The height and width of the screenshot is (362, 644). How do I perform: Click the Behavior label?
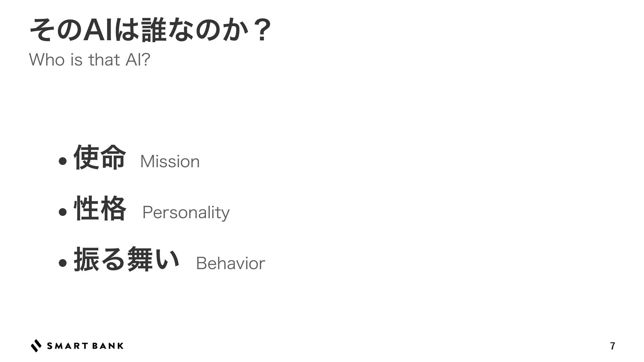230,263
